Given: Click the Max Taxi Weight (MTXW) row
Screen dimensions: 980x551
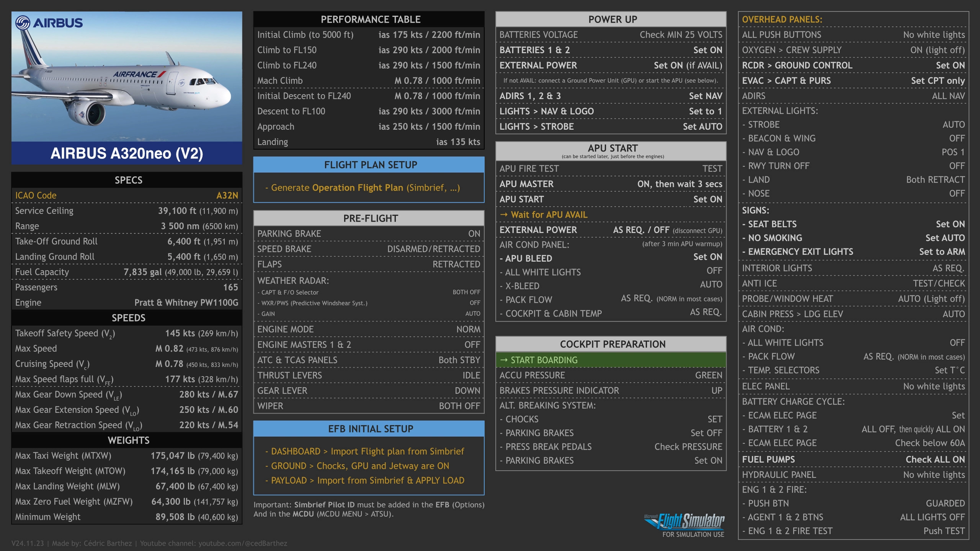Looking at the screenshot, I should pos(127,455).
